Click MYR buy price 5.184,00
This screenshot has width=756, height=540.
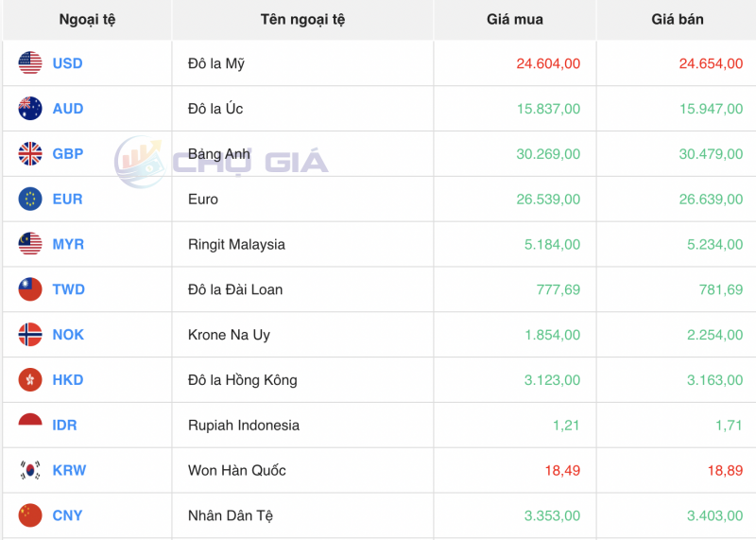click(x=552, y=244)
